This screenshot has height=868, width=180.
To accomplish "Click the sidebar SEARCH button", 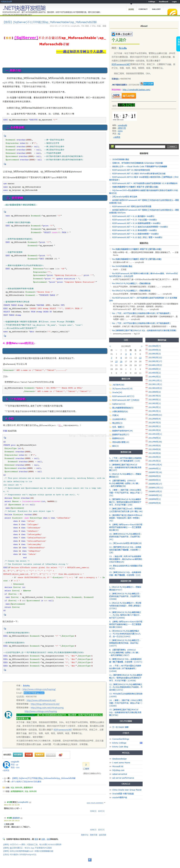I will [x=172, y=147].
